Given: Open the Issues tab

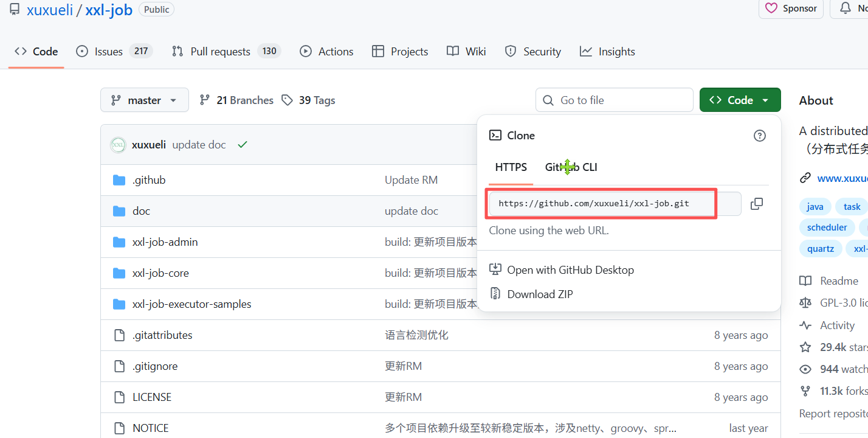Looking at the screenshot, I should pos(114,52).
